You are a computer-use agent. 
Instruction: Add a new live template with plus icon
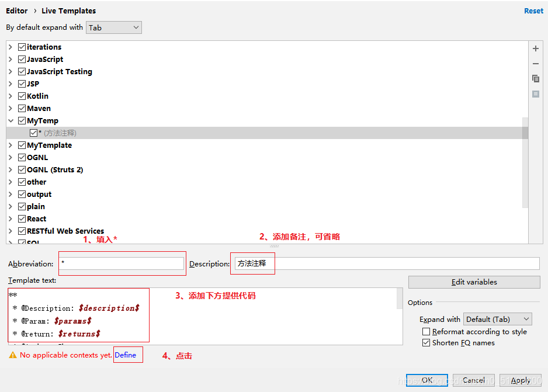coord(535,48)
